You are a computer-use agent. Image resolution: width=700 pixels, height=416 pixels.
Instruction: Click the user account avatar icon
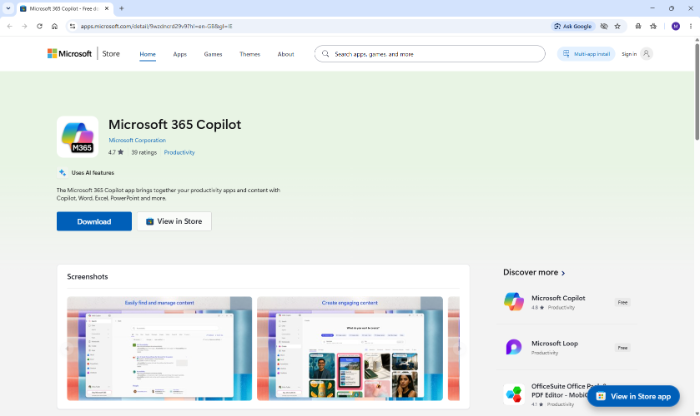tap(646, 54)
